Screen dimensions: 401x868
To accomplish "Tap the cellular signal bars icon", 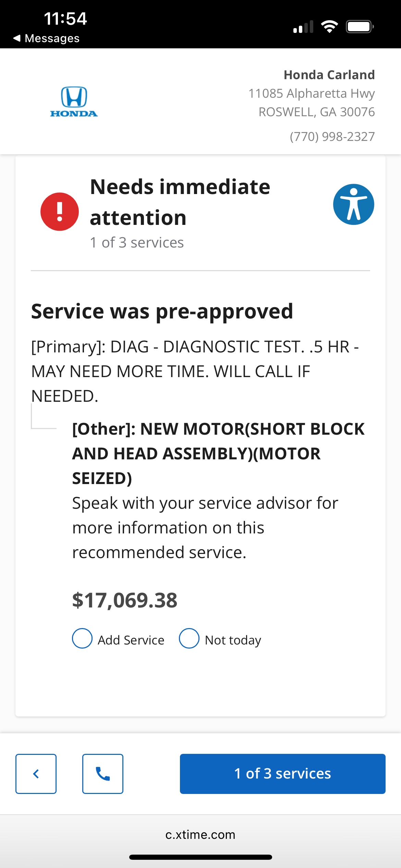I will [x=303, y=26].
